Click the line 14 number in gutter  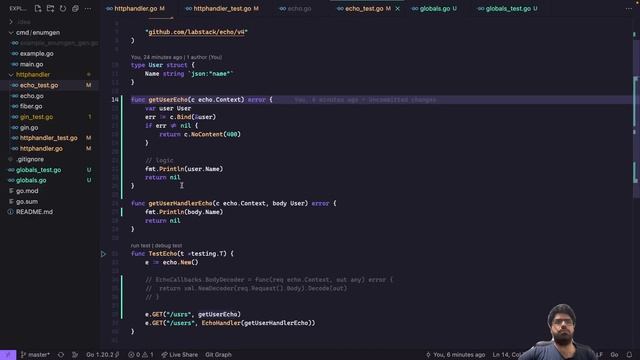coord(115,100)
